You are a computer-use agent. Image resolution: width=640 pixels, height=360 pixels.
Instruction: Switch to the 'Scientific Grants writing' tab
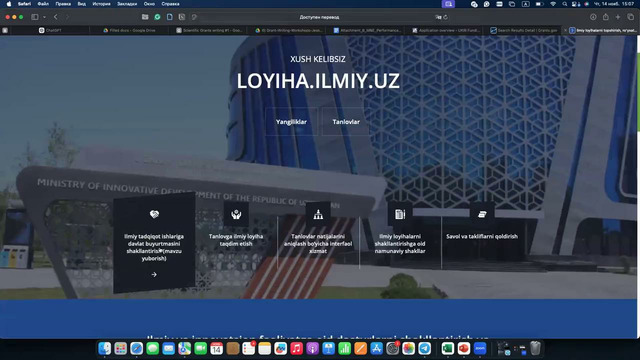[x=209, y=30]
